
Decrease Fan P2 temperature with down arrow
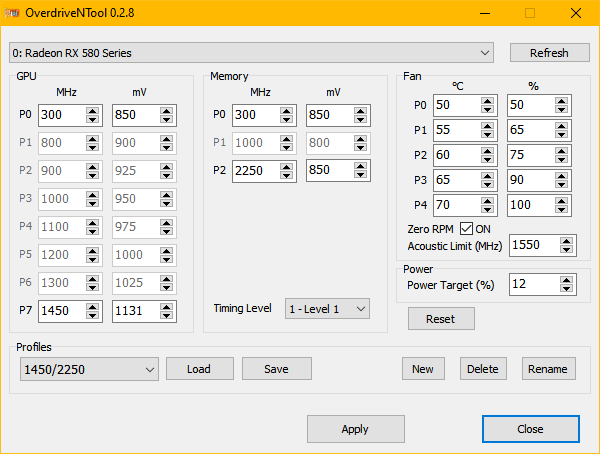coord(488,159)
